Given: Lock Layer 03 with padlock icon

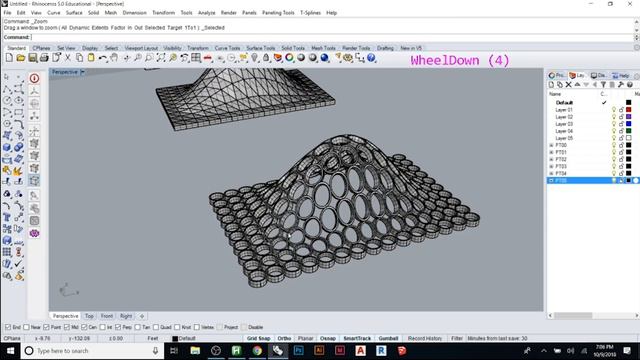Looking at the screenshot, I should pos(621,124).
